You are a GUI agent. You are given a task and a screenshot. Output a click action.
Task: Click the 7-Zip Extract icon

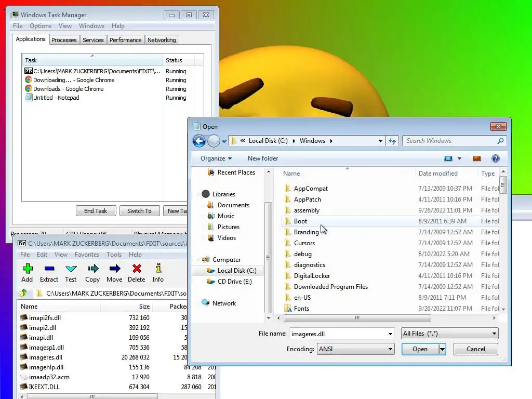(49, 269)
